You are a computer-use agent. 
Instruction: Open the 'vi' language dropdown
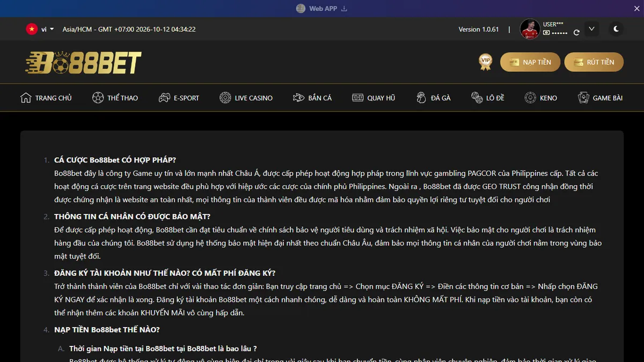40,29
